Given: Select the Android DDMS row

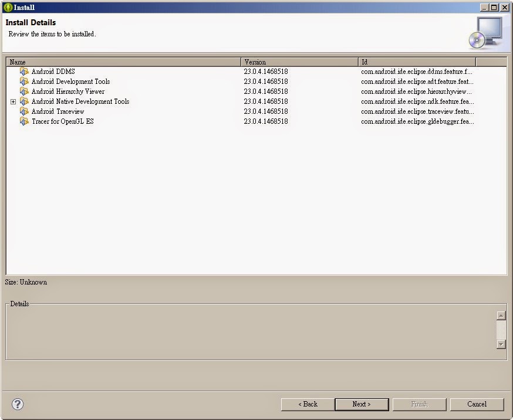Looking at the screenshot, I should 256,71.
